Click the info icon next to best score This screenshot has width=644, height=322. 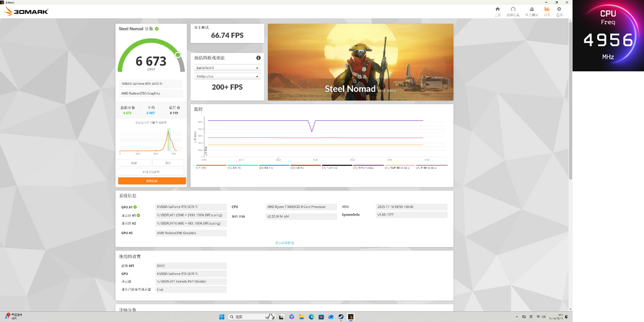click(x=179, y=108)
